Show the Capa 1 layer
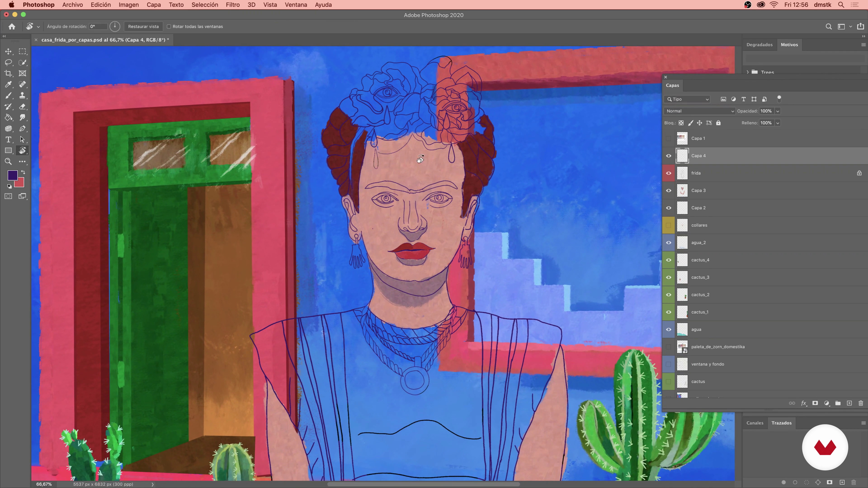868x488 pixels. coord(669,138)
